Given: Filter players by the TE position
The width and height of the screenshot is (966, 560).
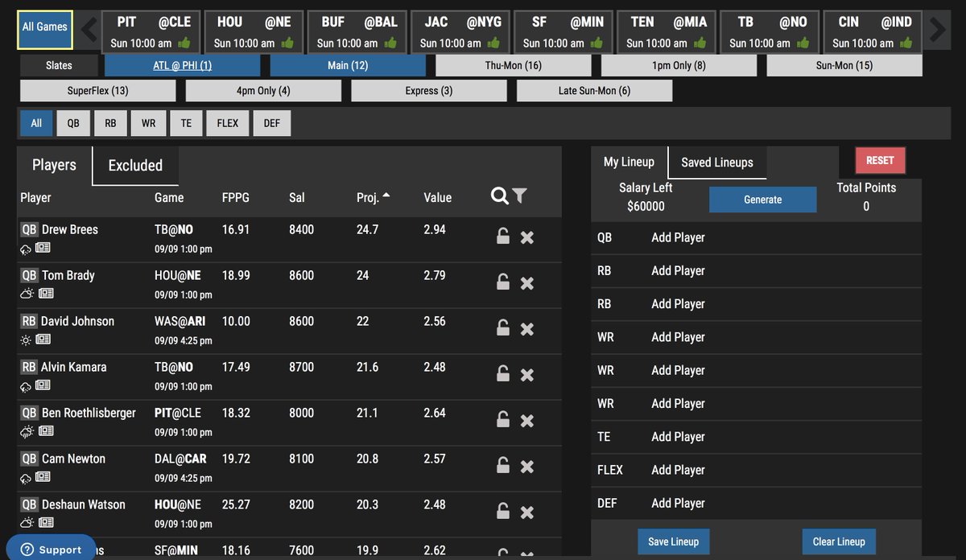Looking at the screenshot, I should [186, 123].
